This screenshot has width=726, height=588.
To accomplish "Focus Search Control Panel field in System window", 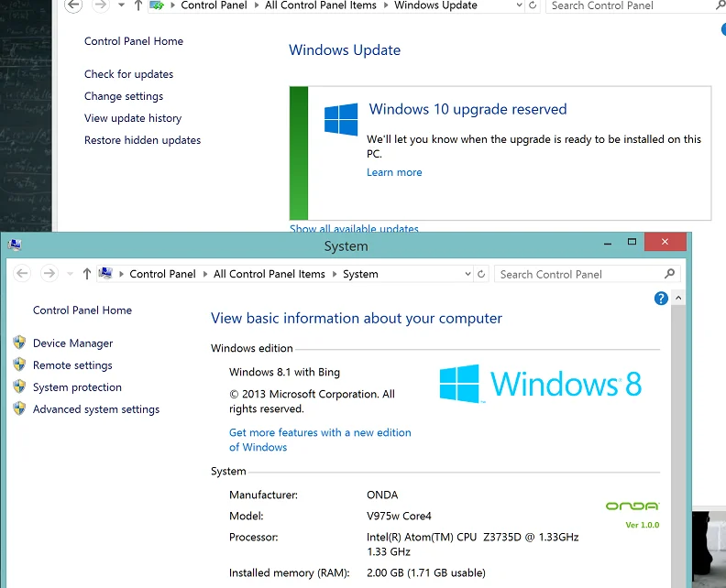I will point(588,274).
